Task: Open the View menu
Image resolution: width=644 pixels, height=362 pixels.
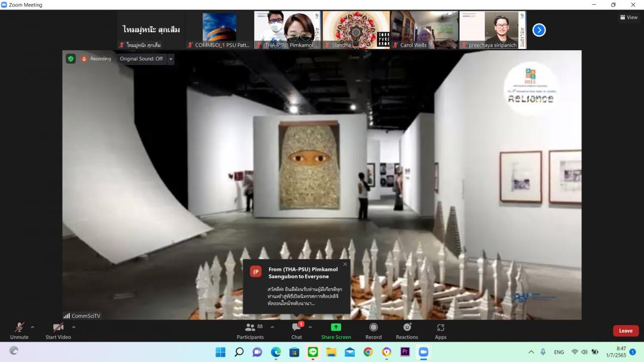Action: point(628,17)
